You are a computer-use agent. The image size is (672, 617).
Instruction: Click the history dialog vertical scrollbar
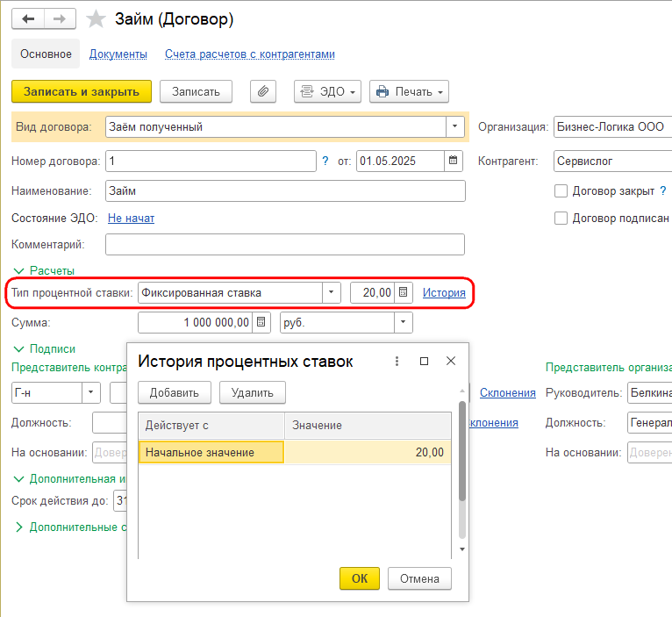[462, 450]
